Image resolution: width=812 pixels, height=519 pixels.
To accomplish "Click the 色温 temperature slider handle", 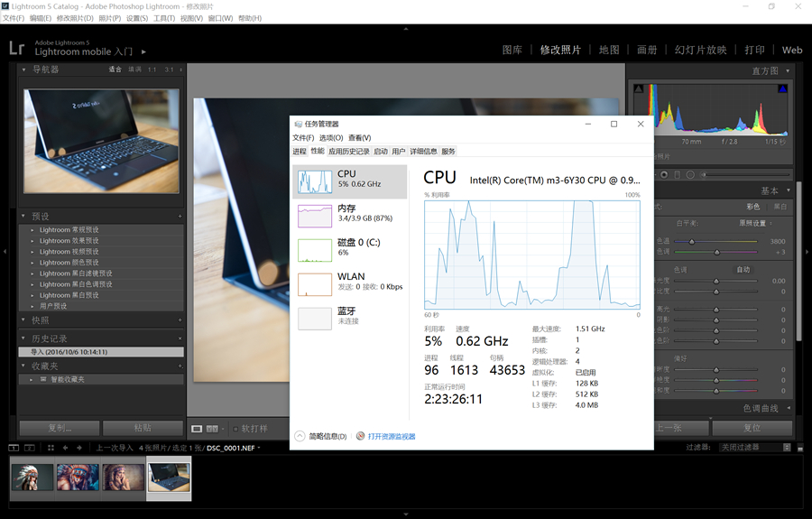I will pyautogui.click(x=691, y=242).
